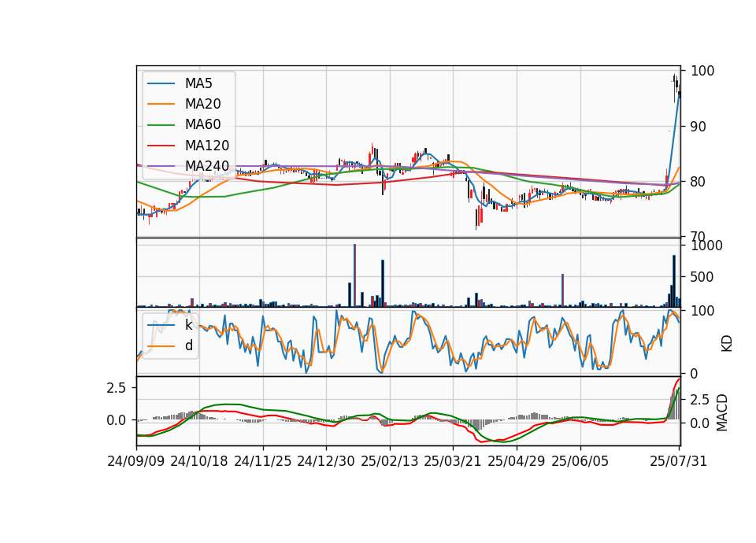Click the MA240 legend label
Viewport: 756px width, 543px height.
pos(207,166)
